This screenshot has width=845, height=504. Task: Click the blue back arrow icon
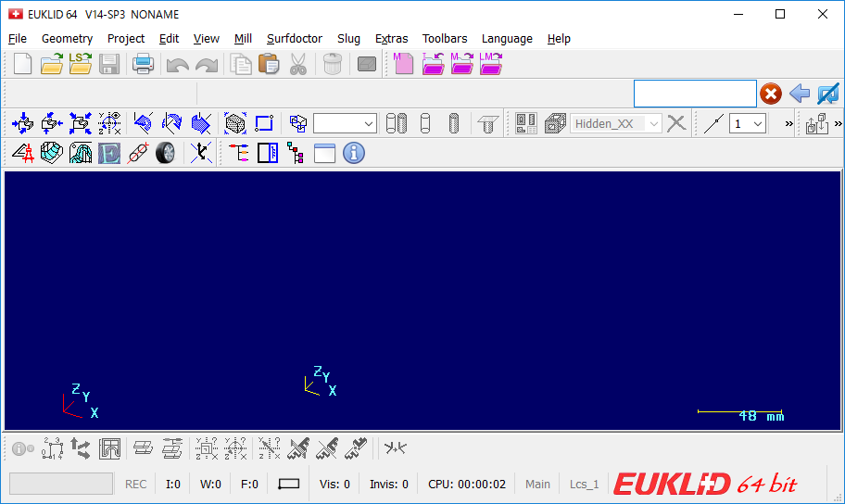click(x=800, y=94)
